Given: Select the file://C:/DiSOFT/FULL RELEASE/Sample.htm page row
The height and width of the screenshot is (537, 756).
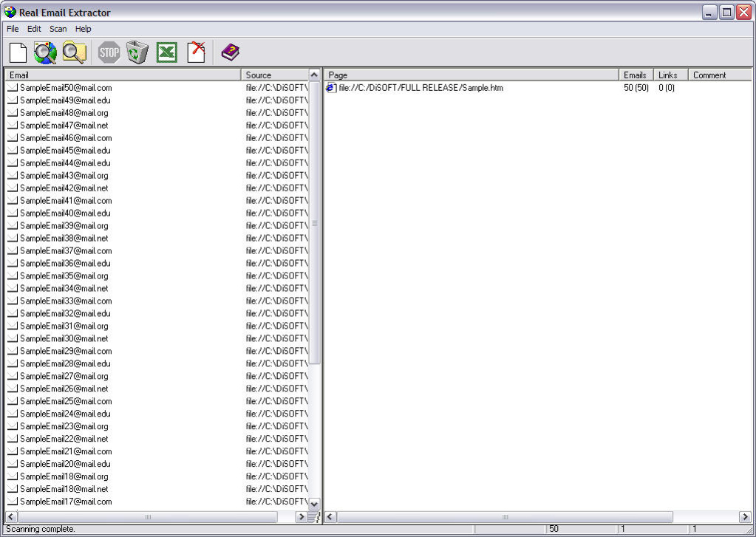Looking at the screenshot, I should click(x=421, y=88).
